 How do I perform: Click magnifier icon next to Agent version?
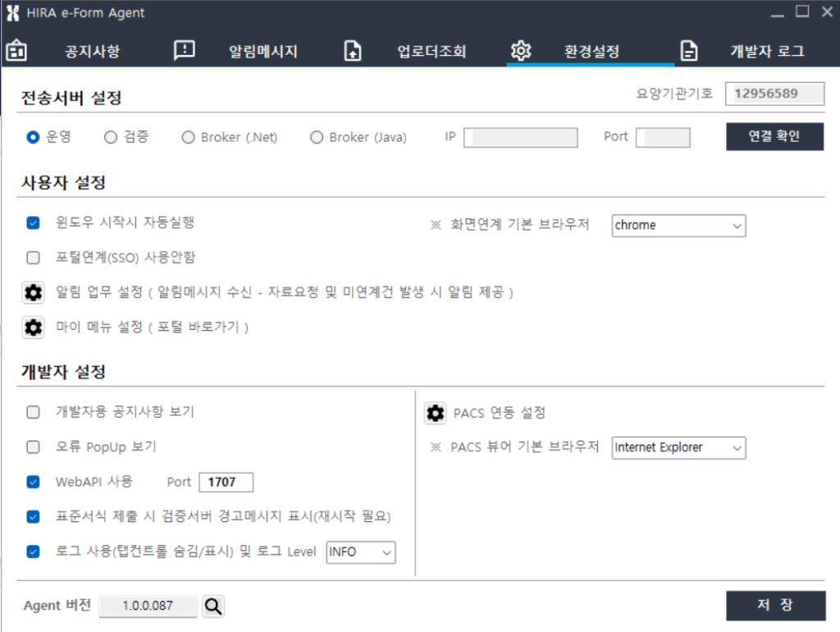tap(213, 606)
